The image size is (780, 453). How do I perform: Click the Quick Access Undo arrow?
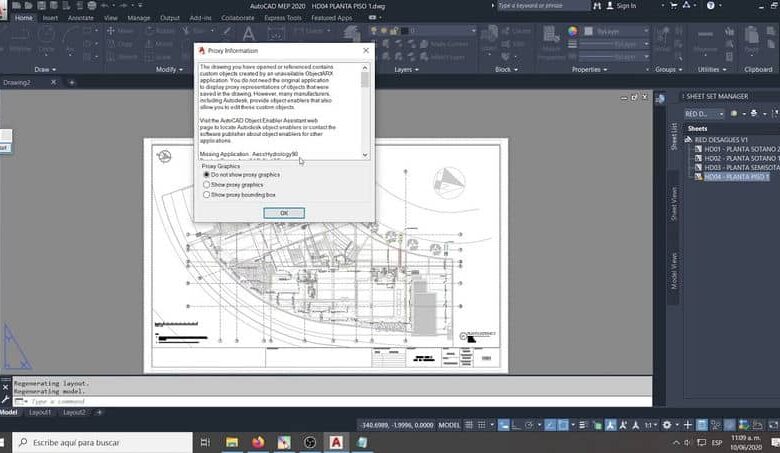coord(105,5)
